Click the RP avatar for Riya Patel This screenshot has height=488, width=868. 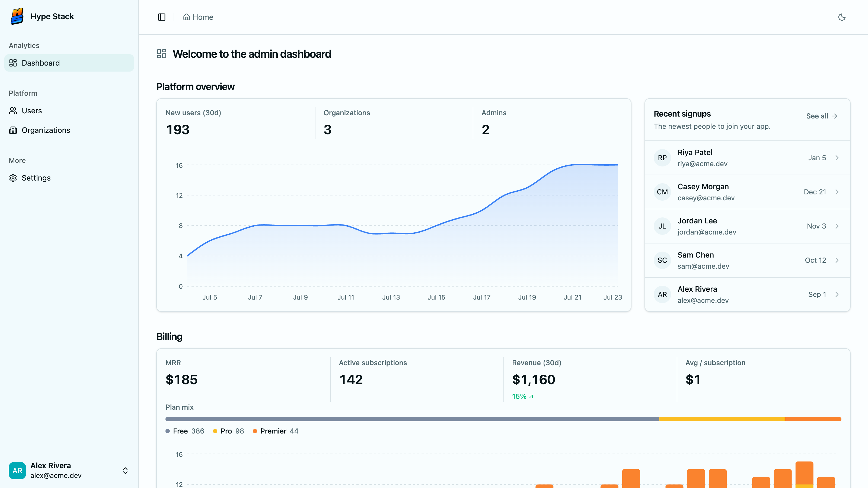pos(662,158)
